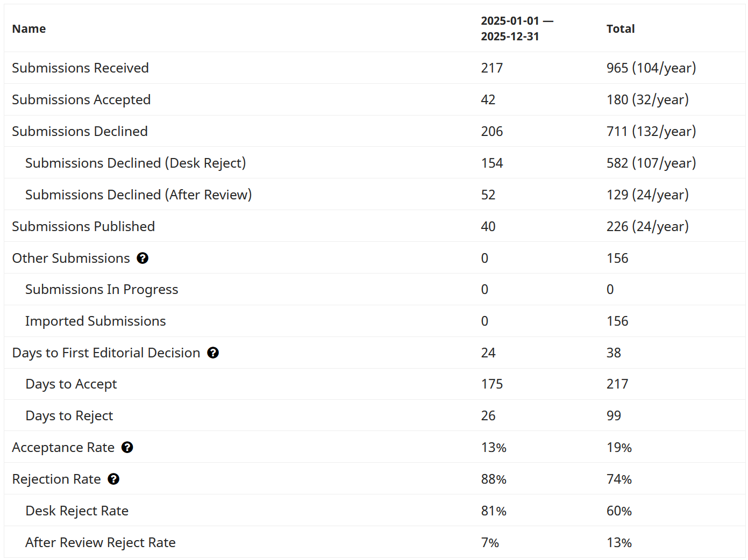The width and height of the screenshot is (748, 560).
Task: Click Submissions Declined (After Review) row label
Action: (138, 195)
